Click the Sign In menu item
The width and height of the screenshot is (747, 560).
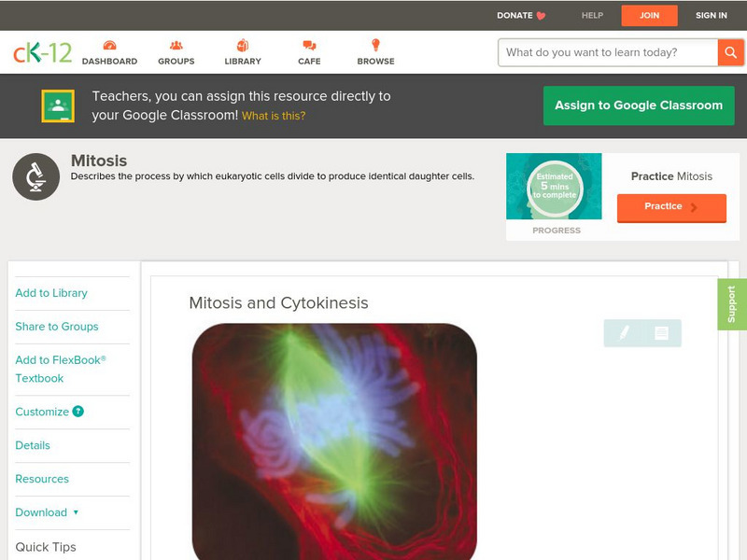712,15
